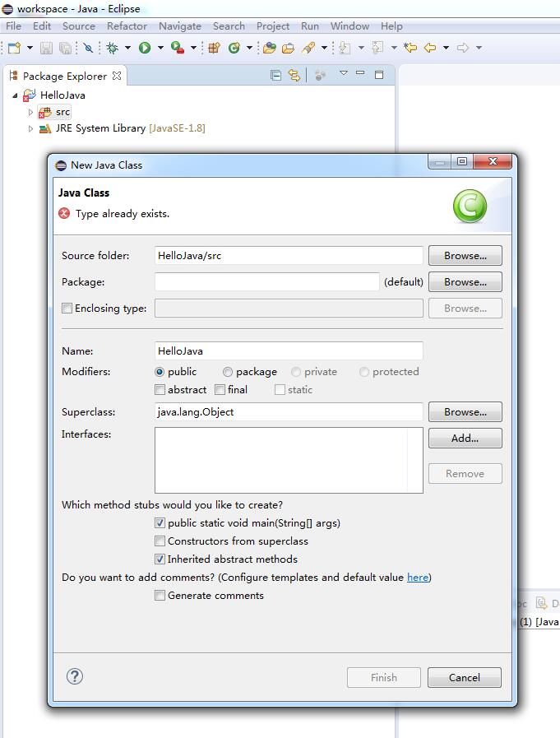Image resolution: width=560 pixels, height=738 pixels.
Task: Open the Project menu
Action: click(273, 26)
